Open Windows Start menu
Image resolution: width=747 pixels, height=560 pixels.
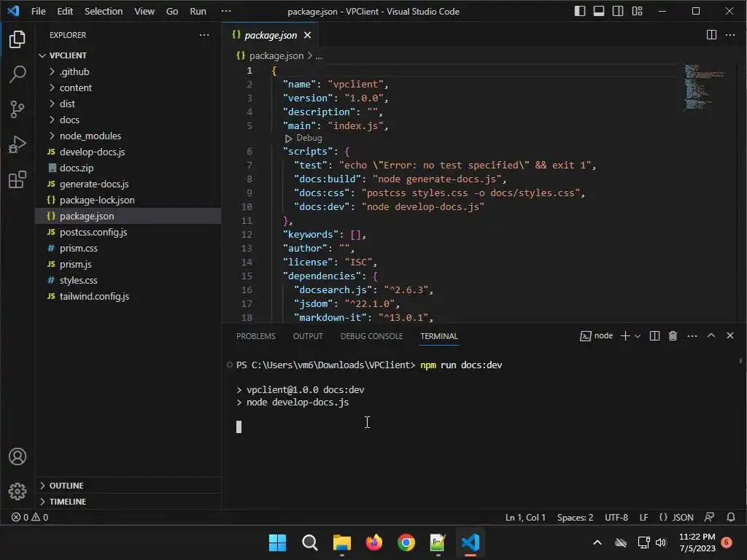[277, 542]
